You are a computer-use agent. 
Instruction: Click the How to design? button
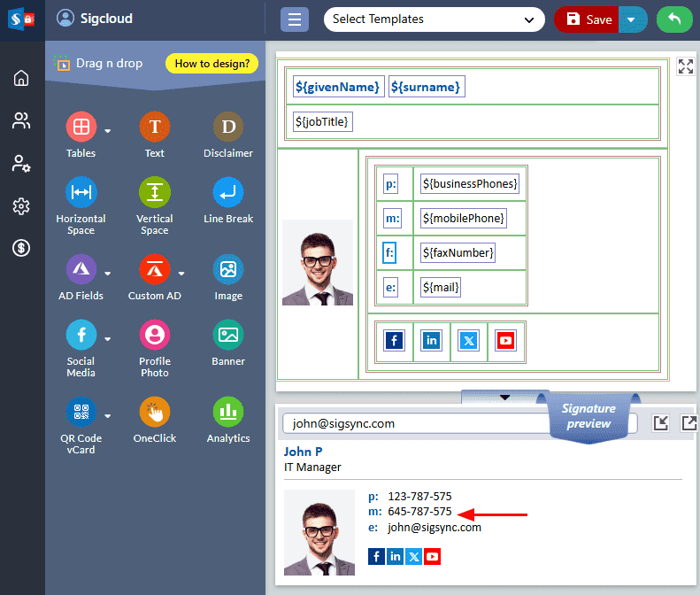click(x=212, y=64)
